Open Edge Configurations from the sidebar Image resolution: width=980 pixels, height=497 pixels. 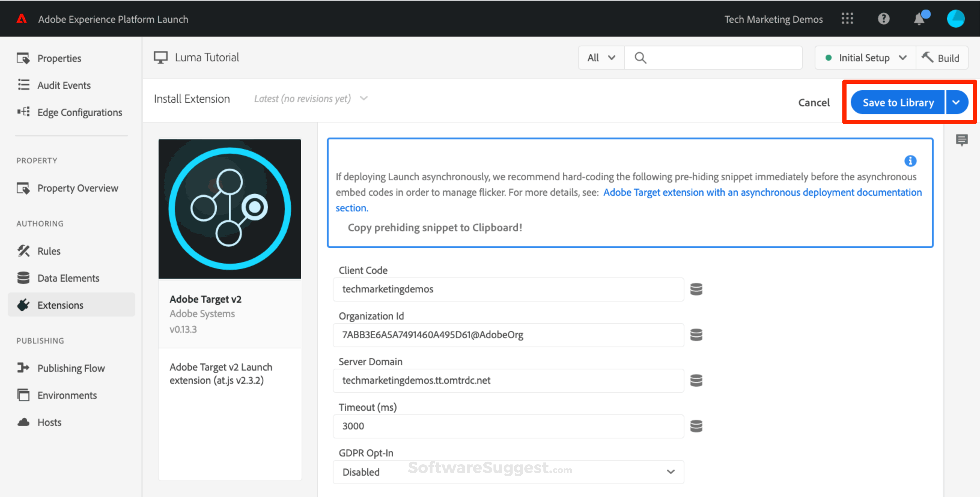click(80, 112)
